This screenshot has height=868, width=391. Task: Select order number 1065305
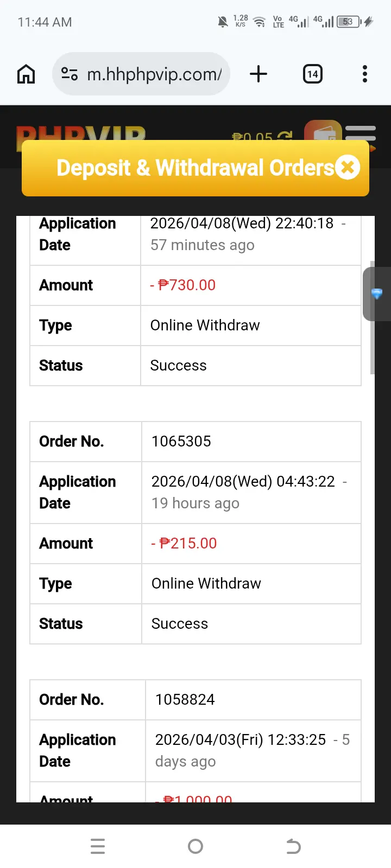(x=181, y=441)
